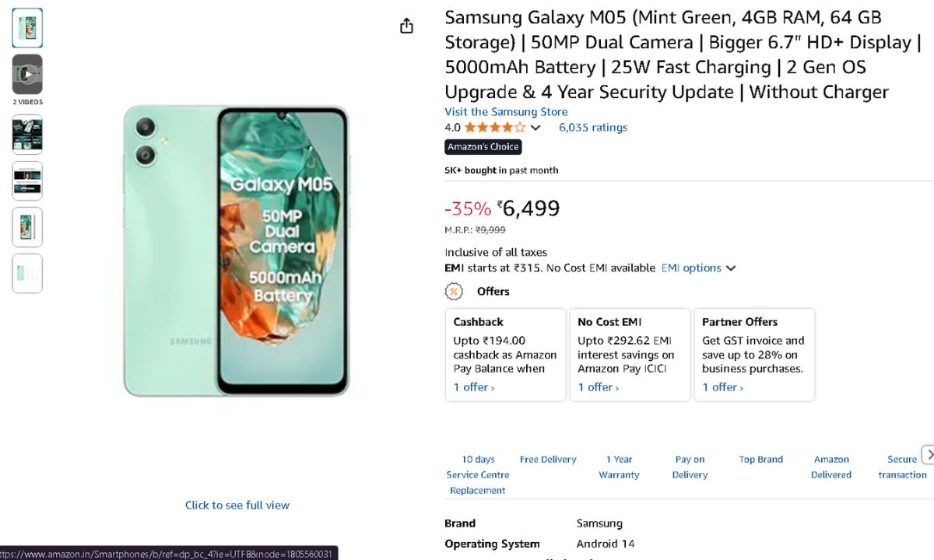
Task: Click 'Click to see full view' text
Action: point(237,506)
